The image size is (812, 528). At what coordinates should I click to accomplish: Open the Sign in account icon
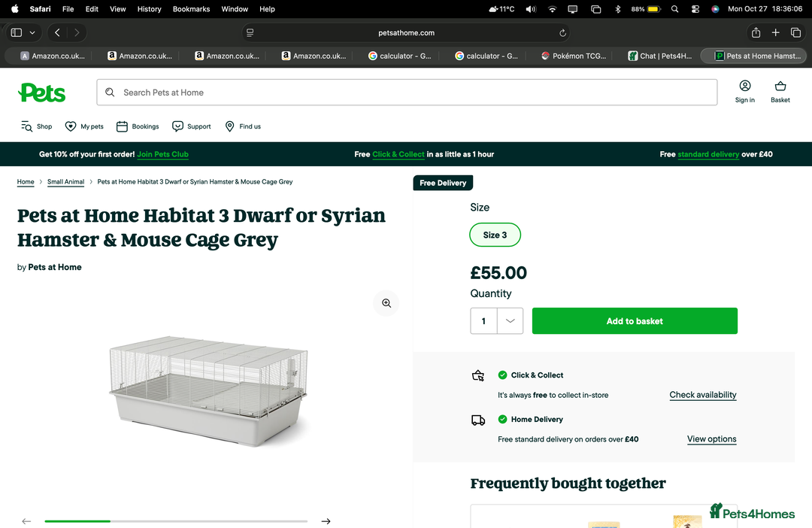pyautogui.click(x=744, y=86)
